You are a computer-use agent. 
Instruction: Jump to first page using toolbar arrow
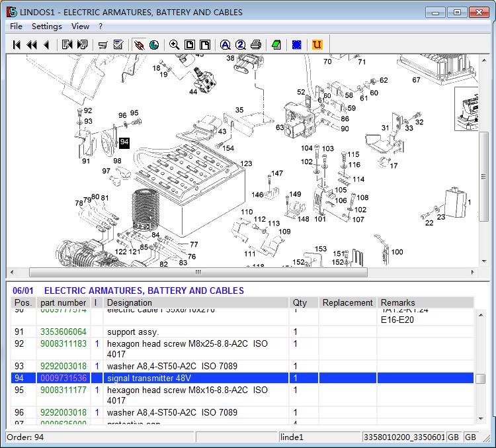click(17, 45)
